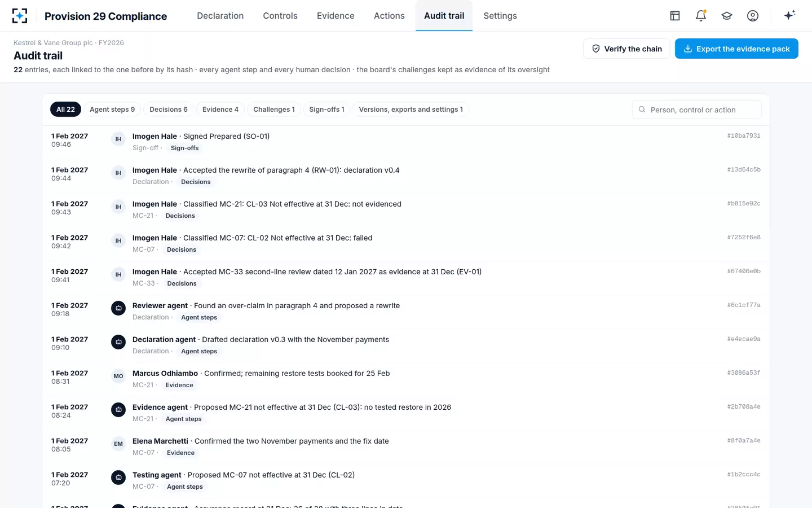Filter entries by Decisions 6

[169, 110]
